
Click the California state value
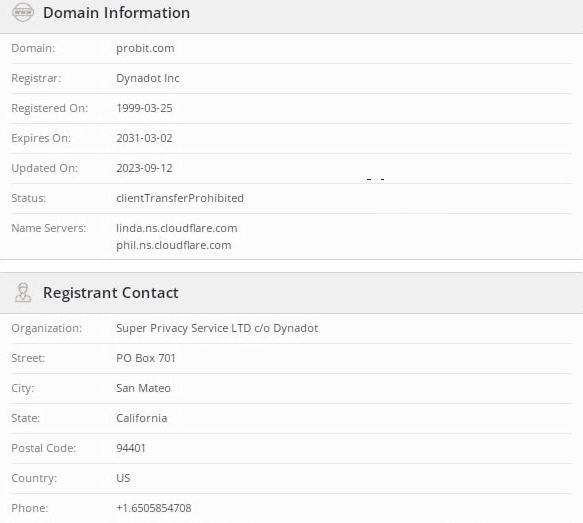[141, 418]
